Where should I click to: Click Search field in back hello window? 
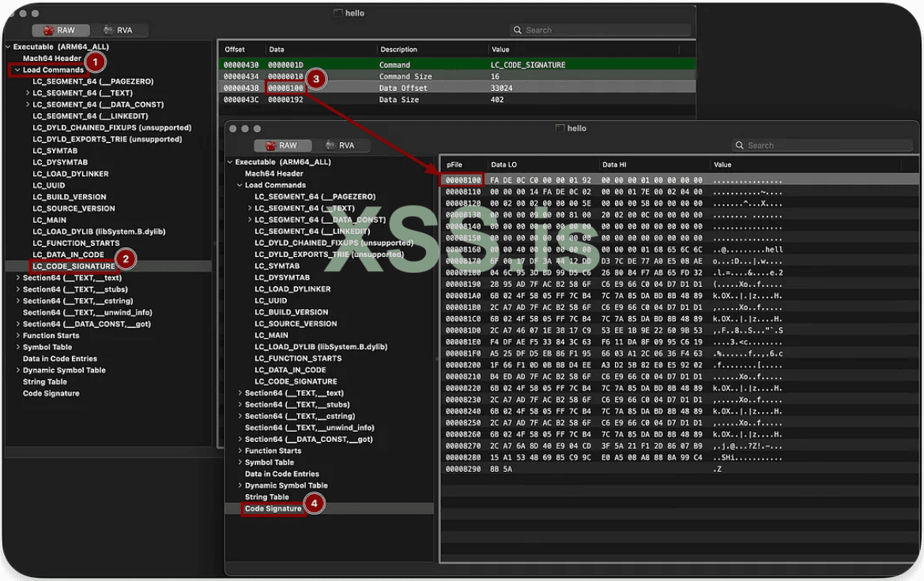[600, 30]
